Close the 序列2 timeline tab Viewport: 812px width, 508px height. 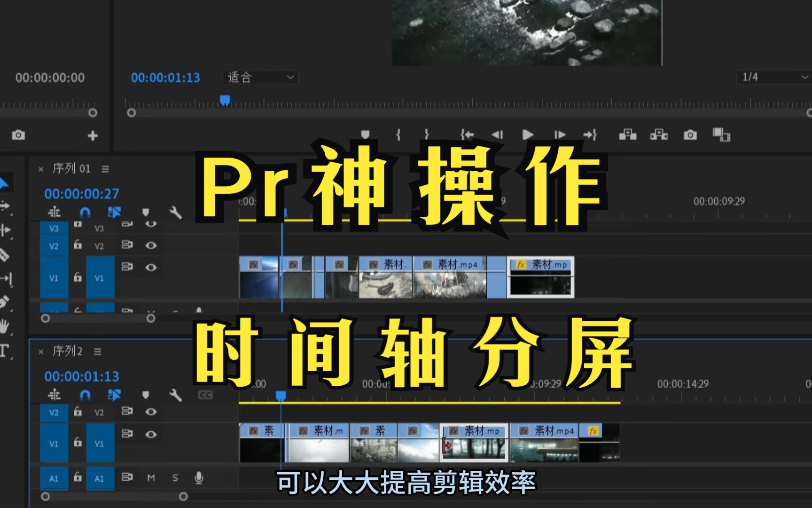(x=41, y=351)
